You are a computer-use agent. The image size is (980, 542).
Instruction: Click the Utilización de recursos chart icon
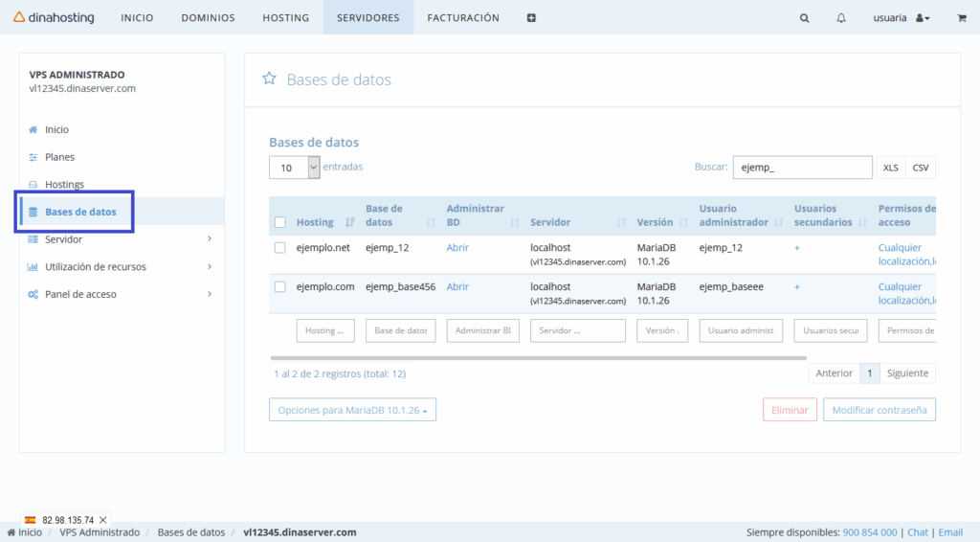[33, 267]
